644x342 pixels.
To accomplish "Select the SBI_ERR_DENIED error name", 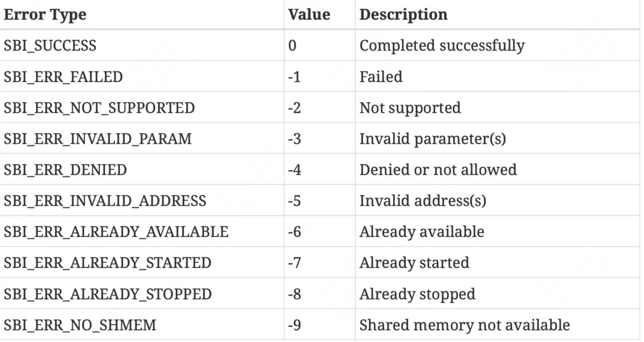I will click(65, 170).
